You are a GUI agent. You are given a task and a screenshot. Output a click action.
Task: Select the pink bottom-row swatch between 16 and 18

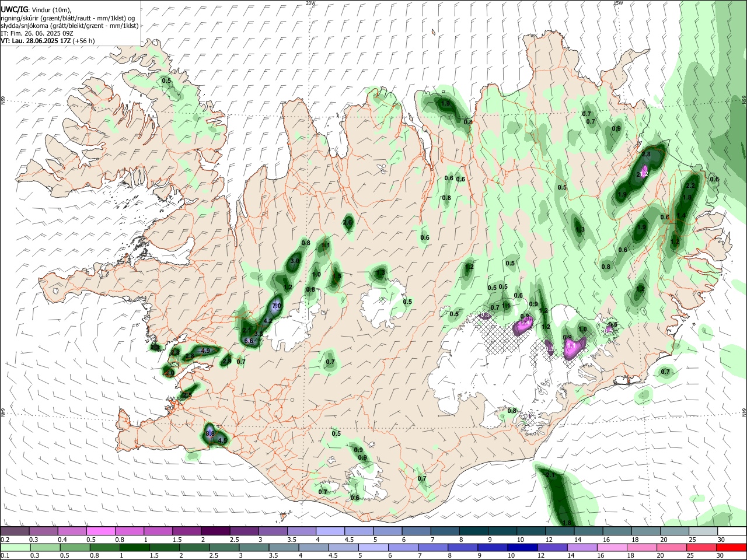click(612, 548)
